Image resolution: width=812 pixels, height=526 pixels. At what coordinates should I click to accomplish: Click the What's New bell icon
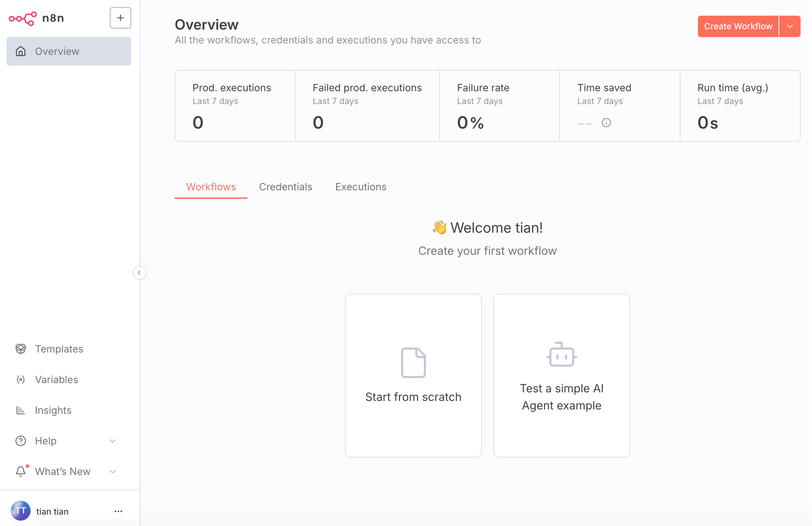(x=21, y=471)
